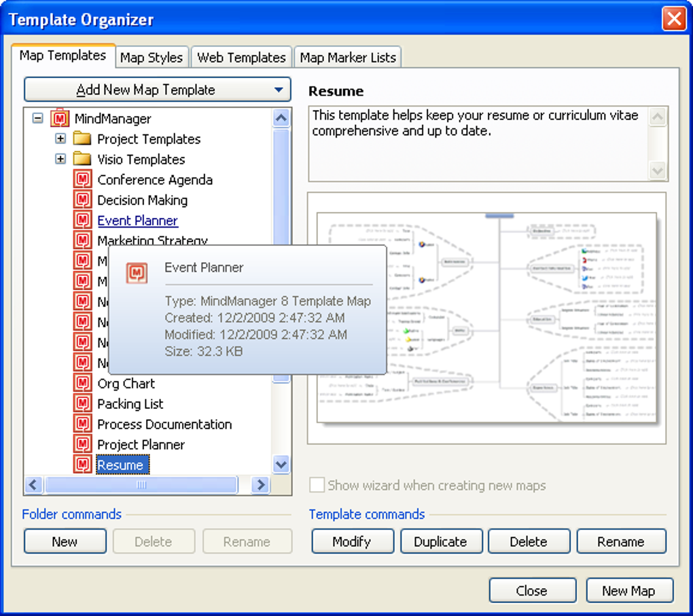Switch to the Map Templates tab
The height and width of the screenshot is (616, 693).
click(63, 56)
